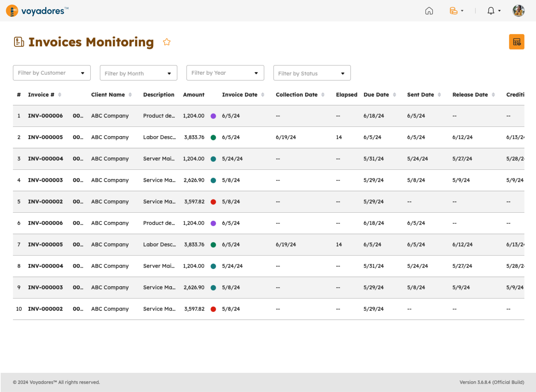This screenshot has height=392, width=536.
Task: Sort by Release Date column
Action: pos(493,95)
